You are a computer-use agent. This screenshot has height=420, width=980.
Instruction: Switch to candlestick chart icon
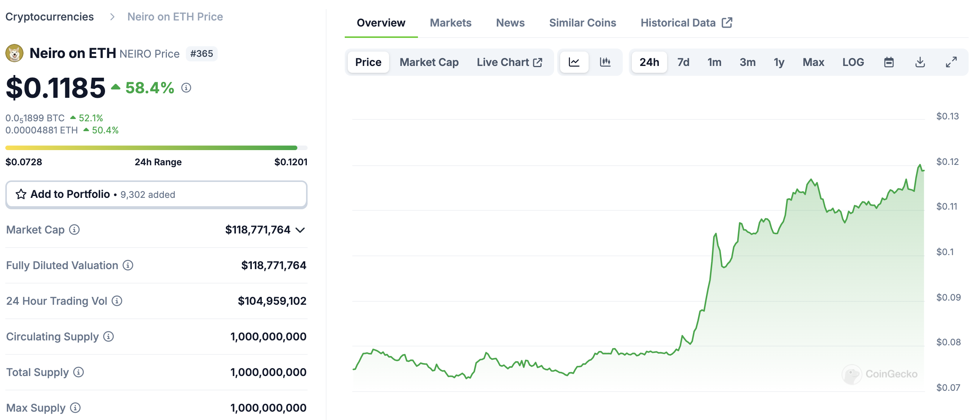(x=605, y=62)
